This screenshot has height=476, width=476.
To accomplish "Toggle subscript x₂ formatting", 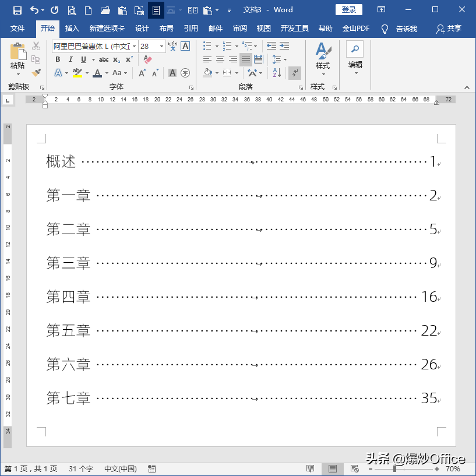I will [117, 59].
